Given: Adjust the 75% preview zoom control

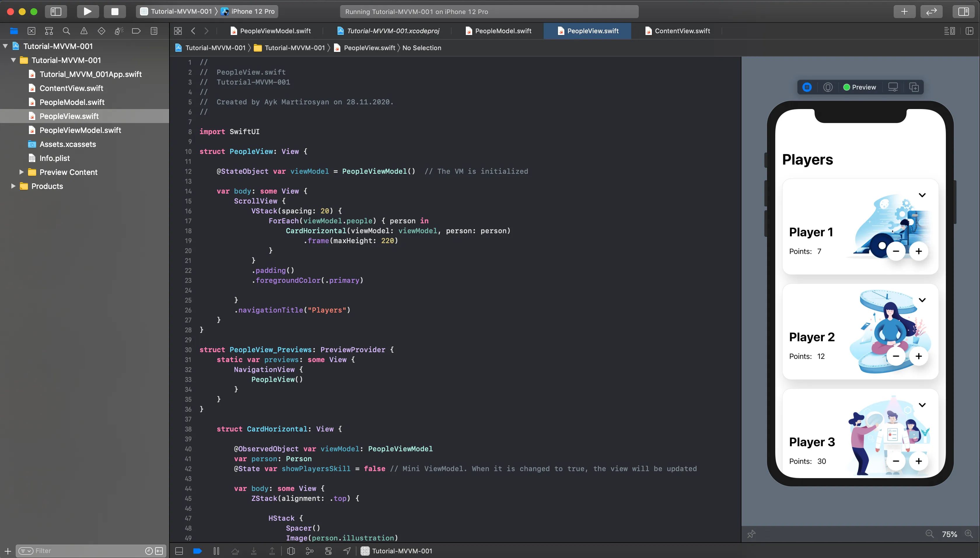Looking at the screenshot, I should pyautogui.click(x=950, y=534).
